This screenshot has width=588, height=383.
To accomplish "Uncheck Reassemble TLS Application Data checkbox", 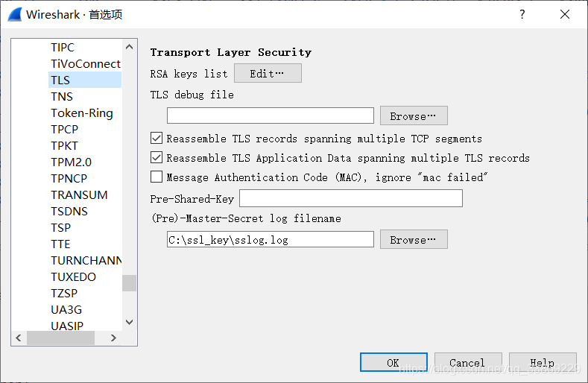I will 157,158.
